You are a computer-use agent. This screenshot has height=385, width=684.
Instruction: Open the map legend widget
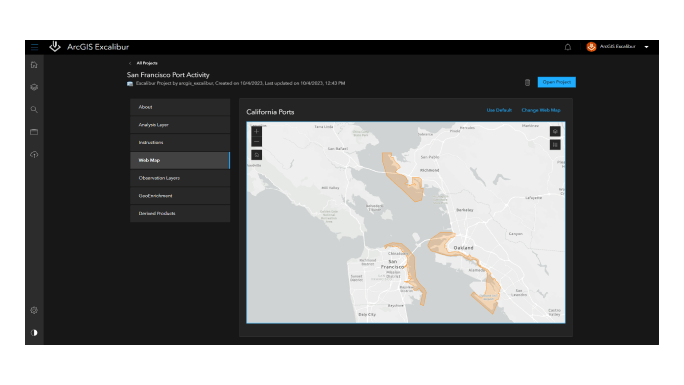(x=555, y=145)
